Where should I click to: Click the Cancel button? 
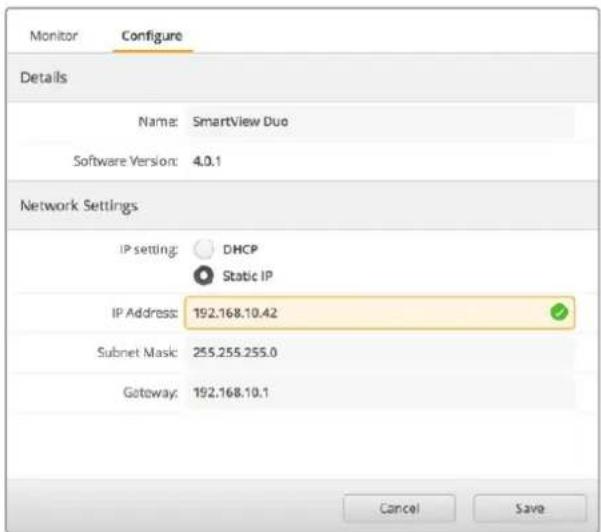tap(399, 508)
